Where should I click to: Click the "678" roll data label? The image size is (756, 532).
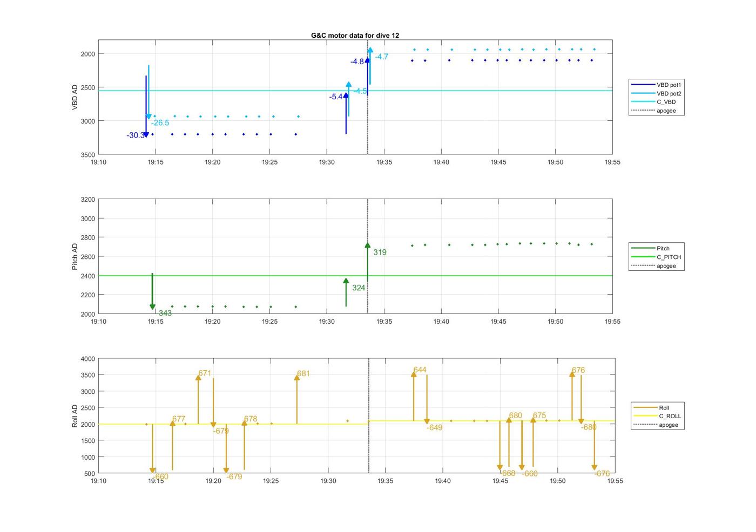[251, 419]
